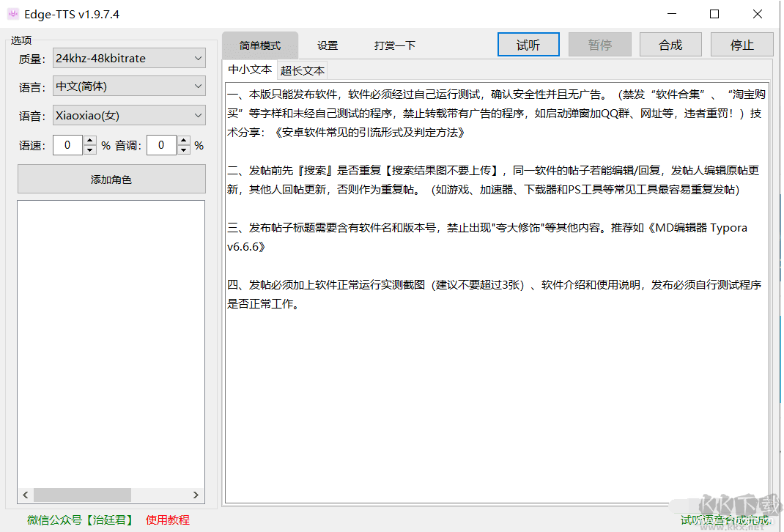Viewport: 784px width, 532px height.
Task: Switch to the 超长文本 long-text tab
Action: coord(302,71)
